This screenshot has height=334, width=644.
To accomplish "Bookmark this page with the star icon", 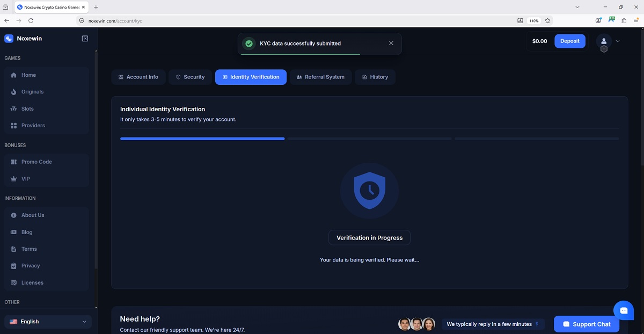I will [547, 20].
